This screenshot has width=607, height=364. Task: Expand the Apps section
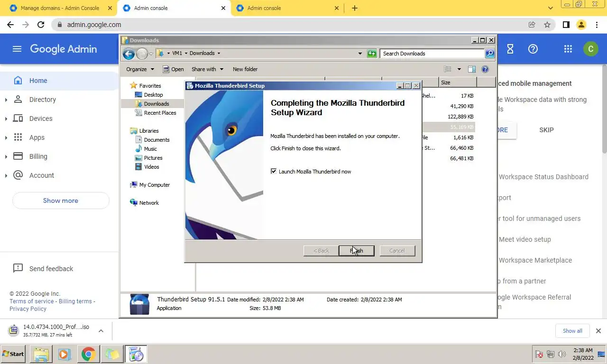(x=6, y=137)
